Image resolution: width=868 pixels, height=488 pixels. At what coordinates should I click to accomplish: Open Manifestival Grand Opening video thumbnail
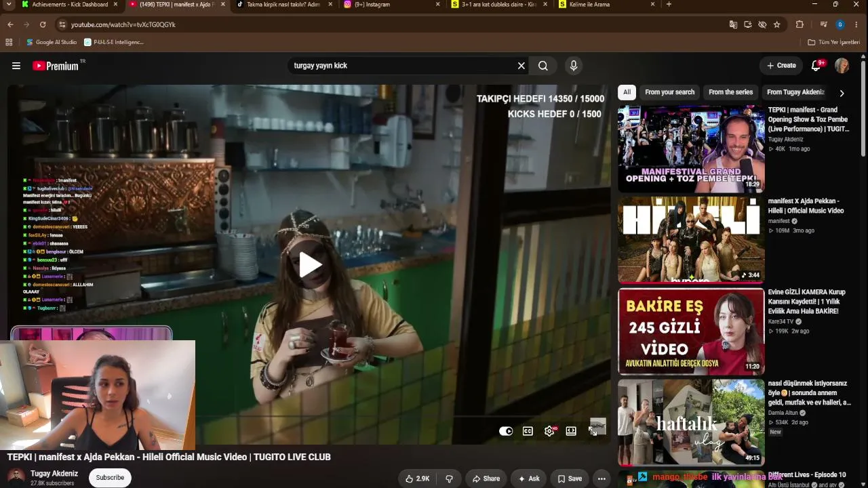click(691, 148)
